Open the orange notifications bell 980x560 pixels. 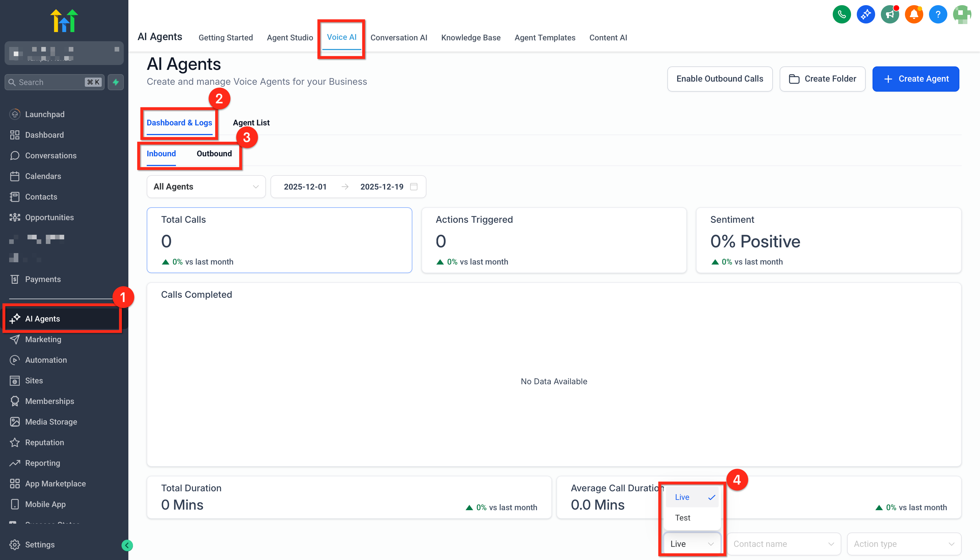914,15
